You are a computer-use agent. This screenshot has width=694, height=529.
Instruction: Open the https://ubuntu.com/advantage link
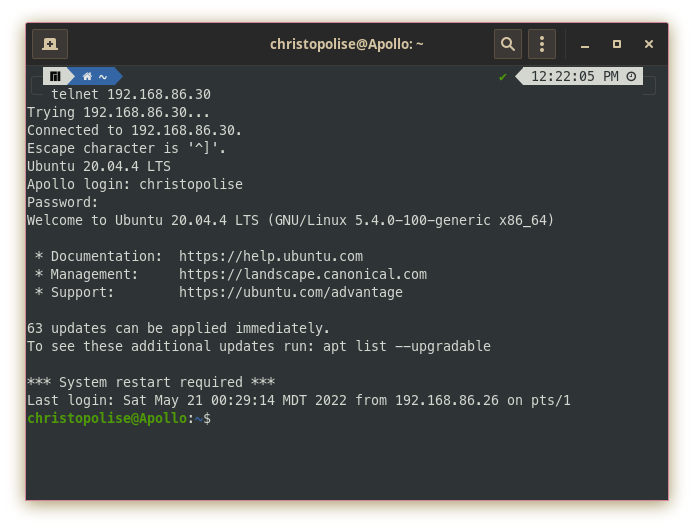pos(291,293)
